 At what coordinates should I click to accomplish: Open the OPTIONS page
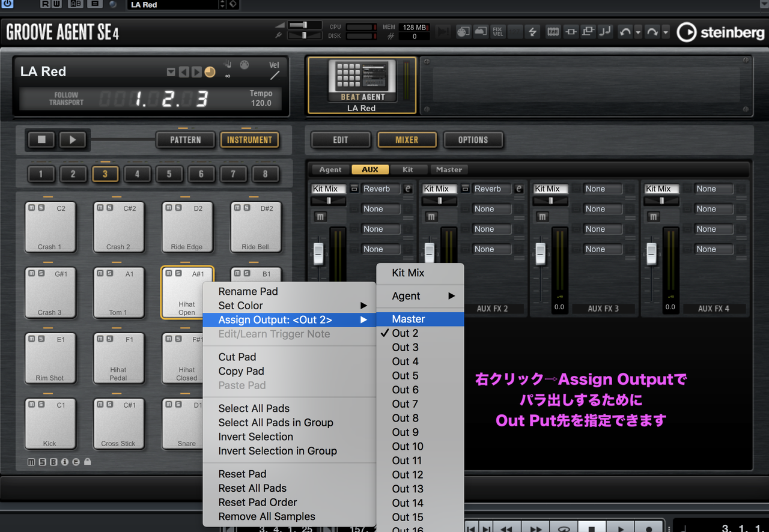[x=473, y=140]
